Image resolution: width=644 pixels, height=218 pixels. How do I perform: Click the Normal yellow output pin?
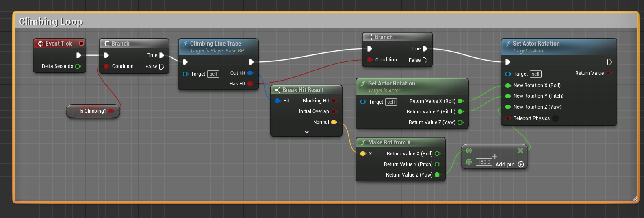[334, 122]
